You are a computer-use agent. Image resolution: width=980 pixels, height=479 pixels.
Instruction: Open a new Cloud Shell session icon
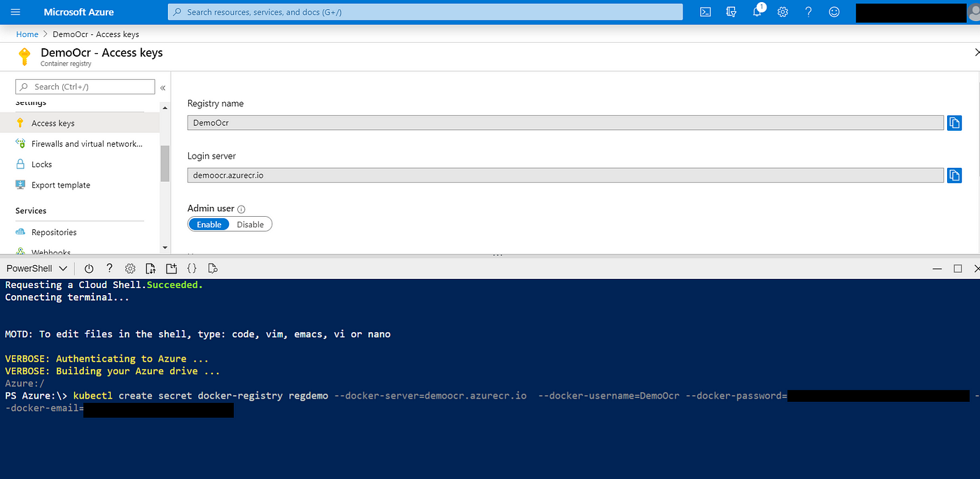tap(171, 269)
